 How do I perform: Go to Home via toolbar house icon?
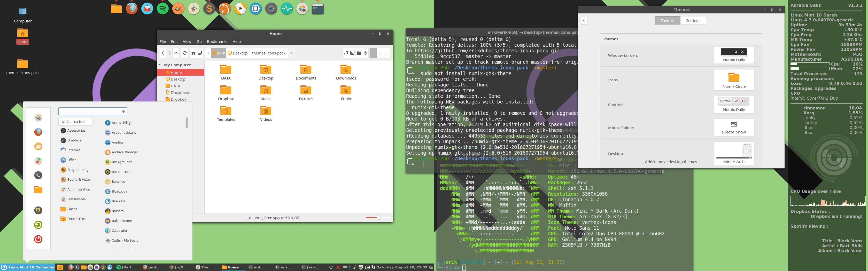(x=193, y=53)
